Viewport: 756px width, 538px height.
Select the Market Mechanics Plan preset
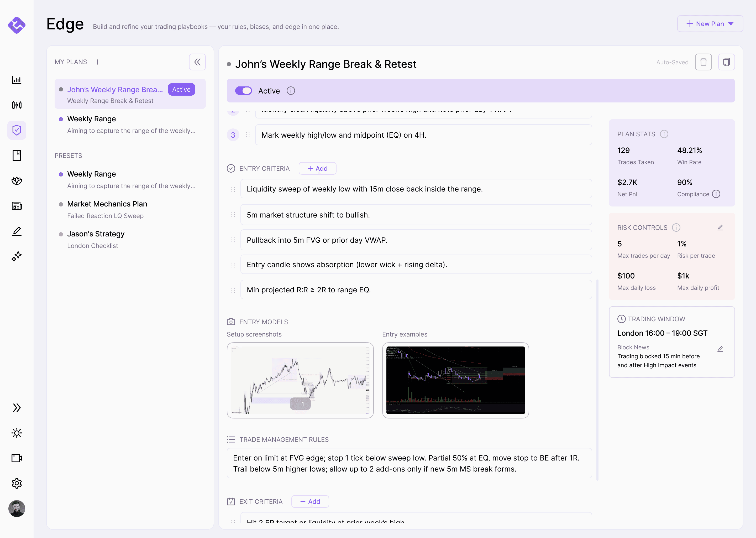tap(107, 204)
